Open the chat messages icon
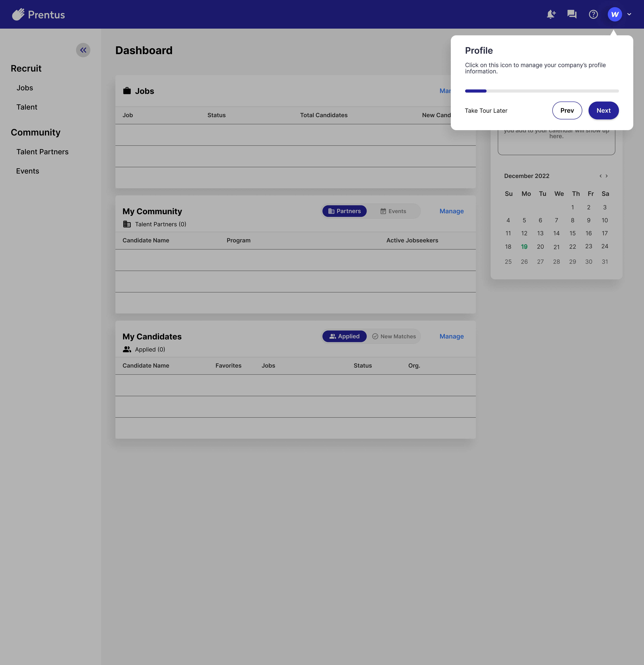The width and height of the screenshot is (644, 665). [572, 14]
